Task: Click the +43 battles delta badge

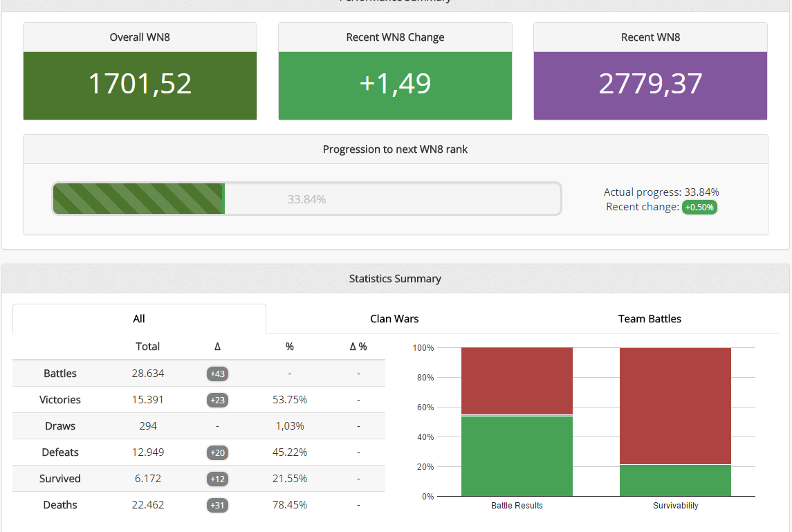Action: pos(217,374)
